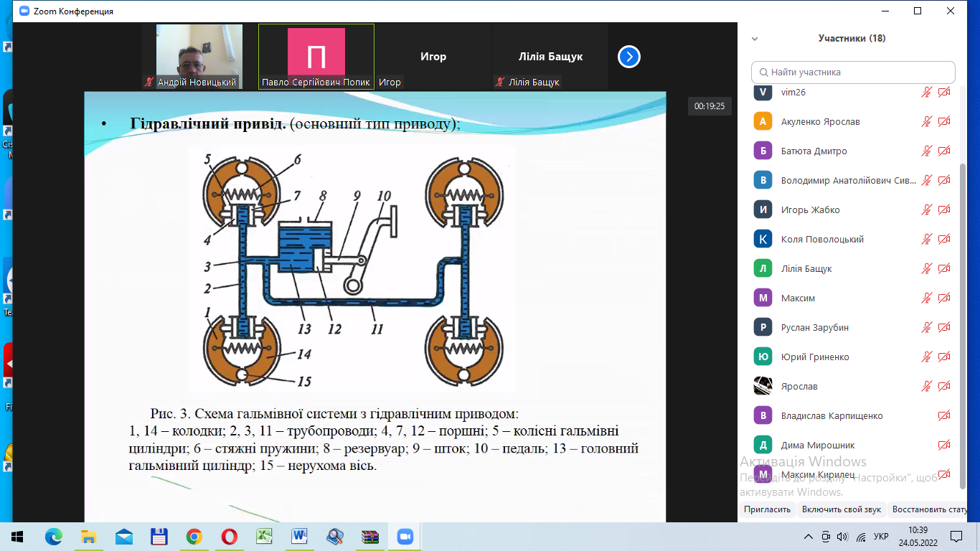980x551 pixels.
Task: Click the 00:19:25 meeting timer
Action: [710, 106]
